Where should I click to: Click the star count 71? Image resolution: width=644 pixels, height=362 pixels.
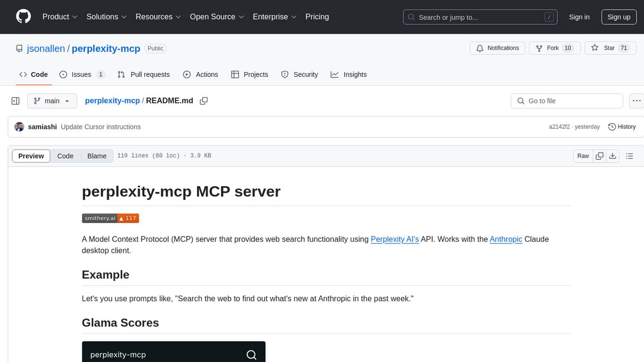(x=624, y=48)
